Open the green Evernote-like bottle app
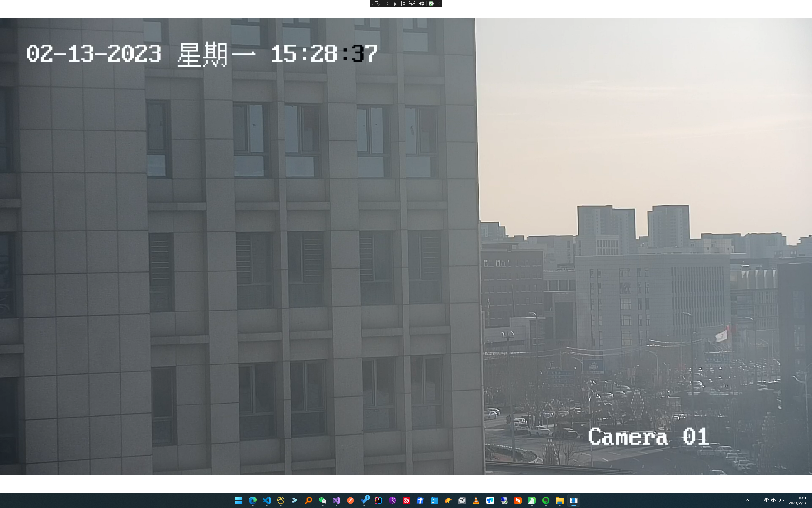 (x=532, y=501)
